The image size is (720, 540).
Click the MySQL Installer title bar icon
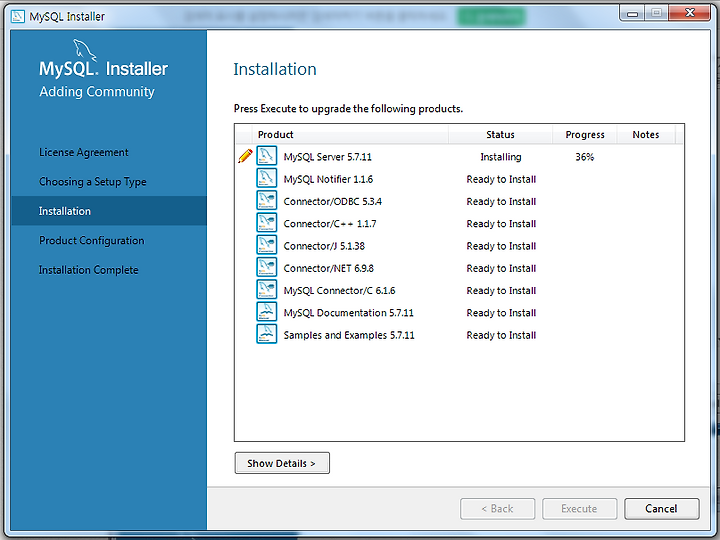(x=18, y=16)
